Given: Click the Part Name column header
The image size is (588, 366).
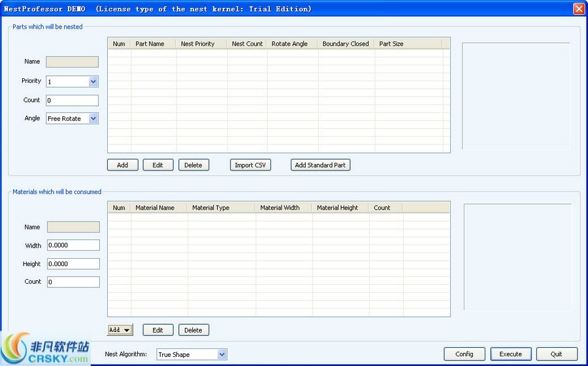Looking at the screenshot, I should [x=154, y=44].
